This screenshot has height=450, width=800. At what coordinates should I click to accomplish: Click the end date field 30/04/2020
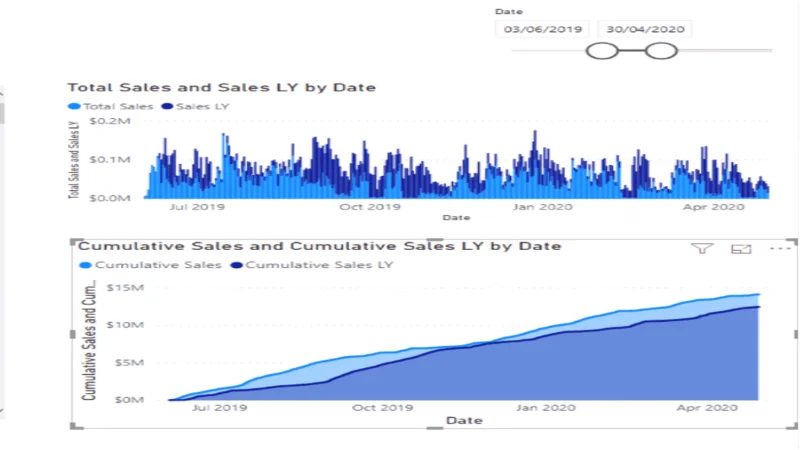coord(645,29)
